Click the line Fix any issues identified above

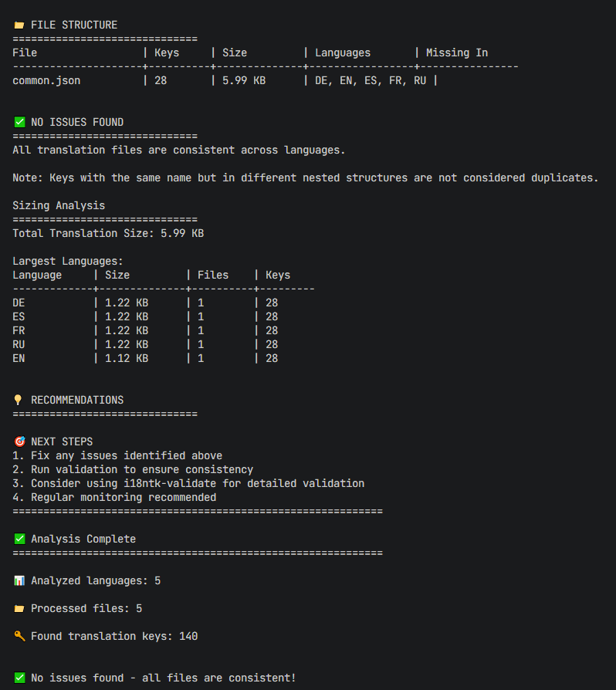point(117,455)
